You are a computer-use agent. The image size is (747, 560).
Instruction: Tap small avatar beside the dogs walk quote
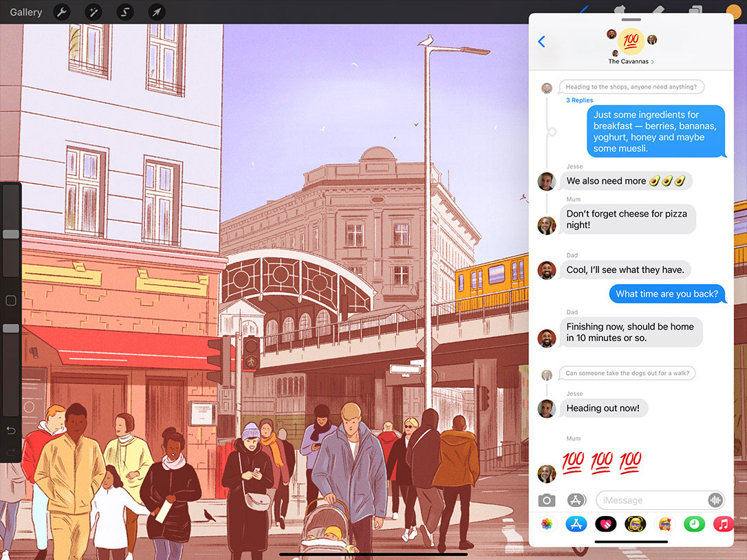click(x=547, y=375)
